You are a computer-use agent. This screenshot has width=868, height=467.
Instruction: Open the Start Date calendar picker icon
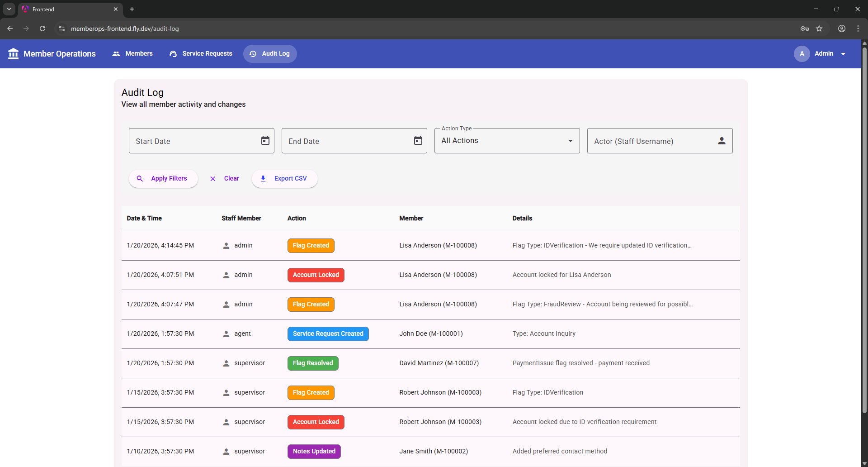click(x=265, y=141)
